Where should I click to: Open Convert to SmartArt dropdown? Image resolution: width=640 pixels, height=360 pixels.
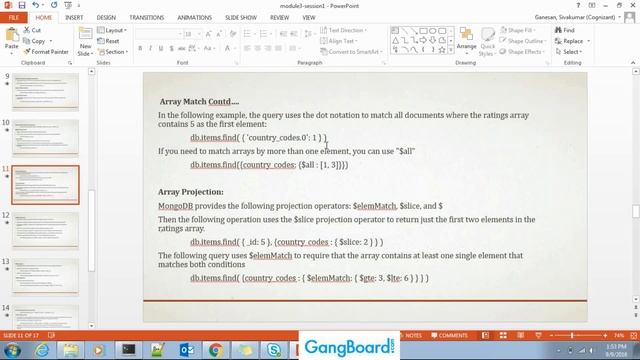coord(351,52)
